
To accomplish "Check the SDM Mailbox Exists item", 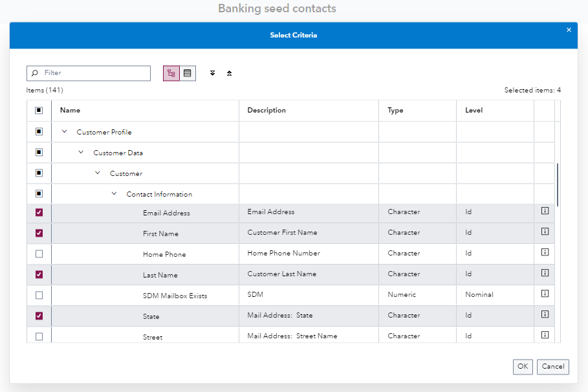I will [x=39, y=295].
